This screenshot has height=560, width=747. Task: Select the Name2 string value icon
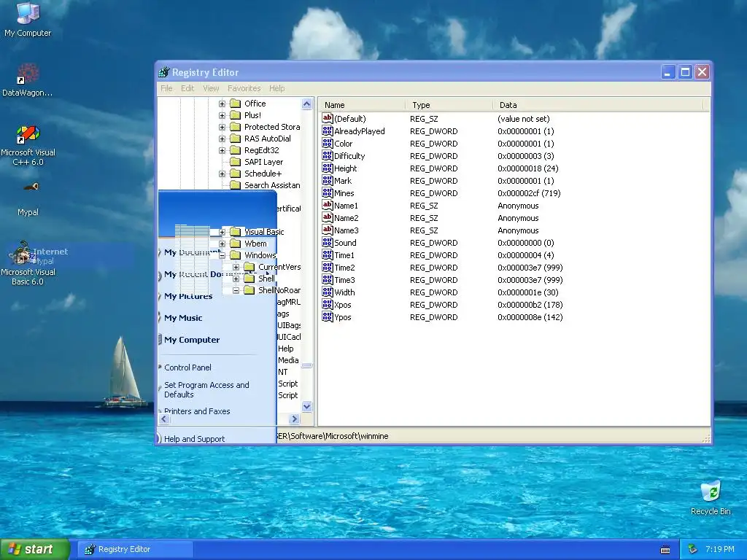328,217
